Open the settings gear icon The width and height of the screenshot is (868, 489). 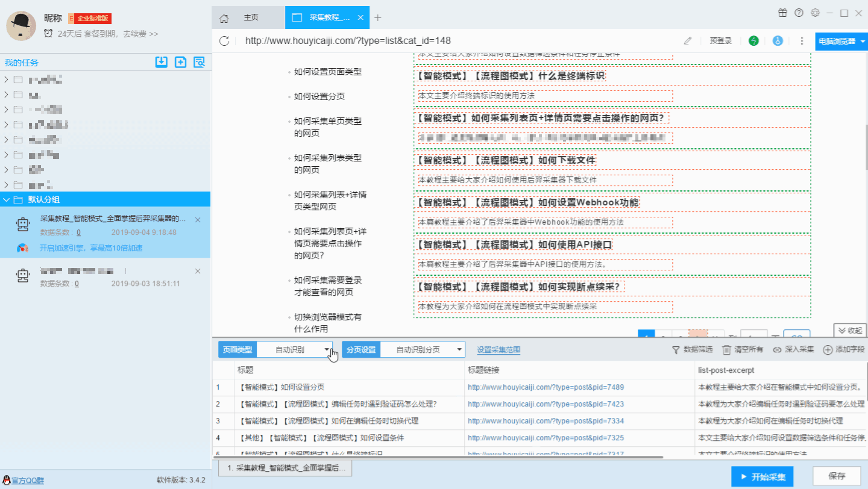point(815,13)
